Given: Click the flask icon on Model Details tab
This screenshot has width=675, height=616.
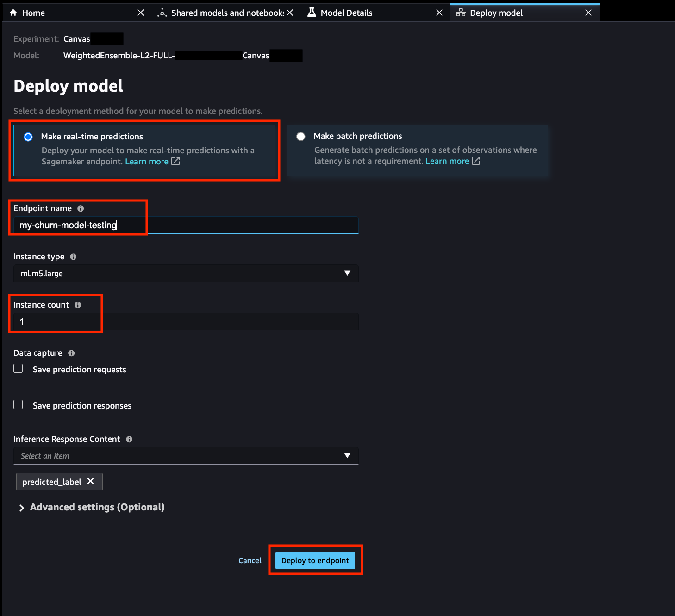Looking at the screenshot, I should 312,13.
